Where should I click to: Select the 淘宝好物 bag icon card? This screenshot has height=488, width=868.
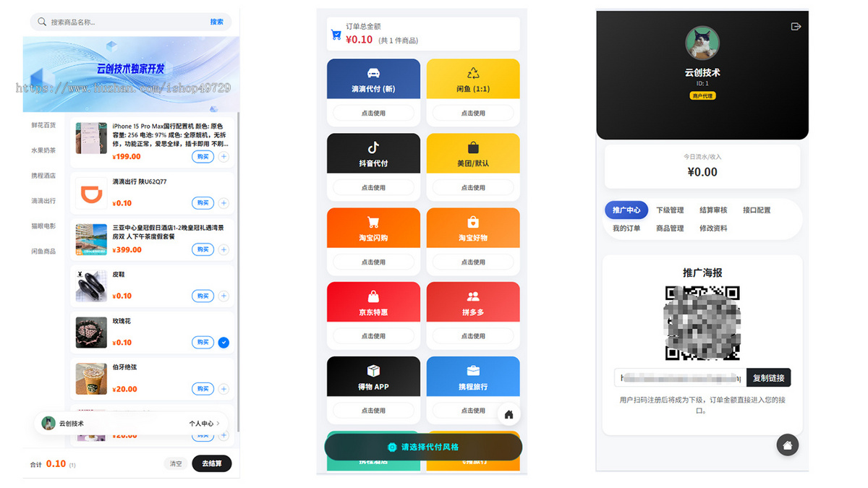pos(473,228)
